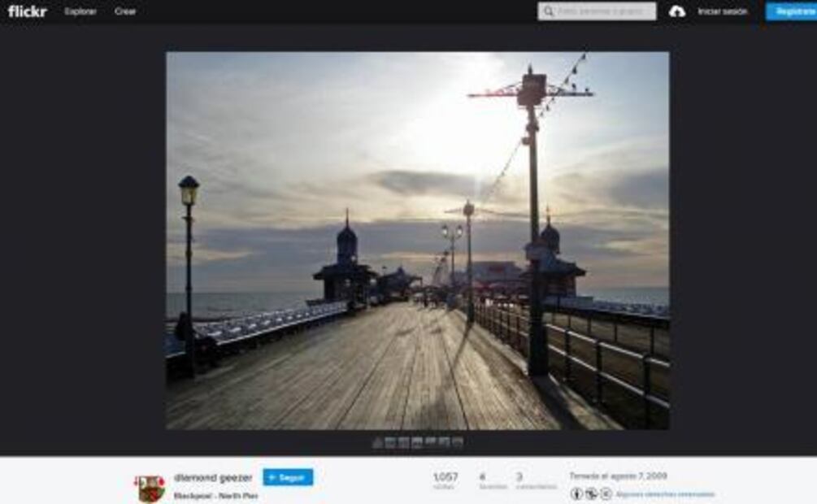
Task: Select last thumbnail in photostream strip
Action: click(458, 443)
